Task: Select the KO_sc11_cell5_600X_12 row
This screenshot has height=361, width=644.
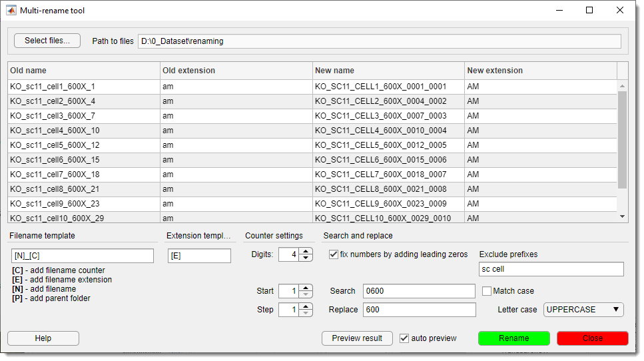Action: pyautogui.click(x=83, y=145)
